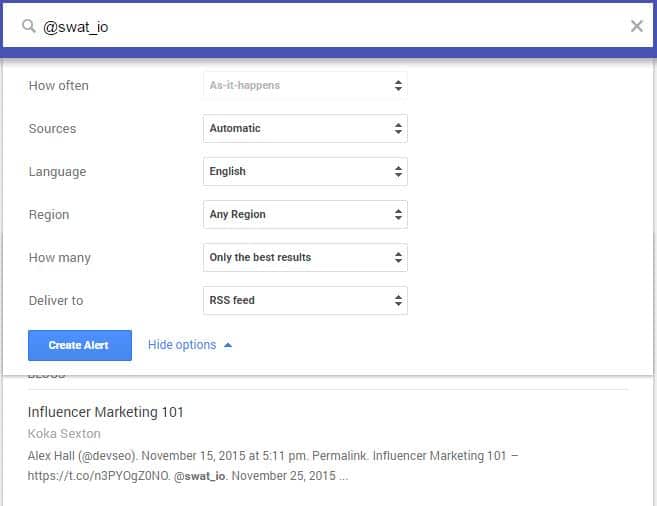657x506 pixels.
Task: Click the Region label
Action: click(x=49, y=215)
